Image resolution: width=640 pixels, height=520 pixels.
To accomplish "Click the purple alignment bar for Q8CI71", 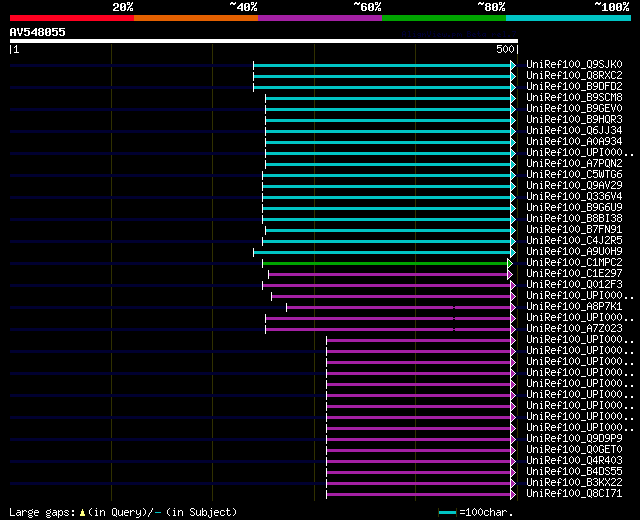I will pyautogui.click(x=419, y=495).
